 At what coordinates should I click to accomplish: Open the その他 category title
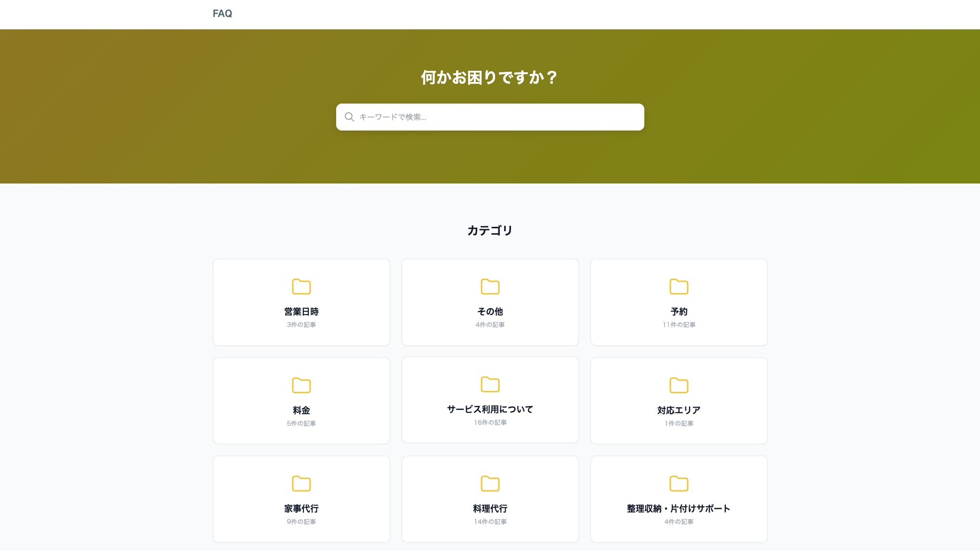click(x=490, y=312)
